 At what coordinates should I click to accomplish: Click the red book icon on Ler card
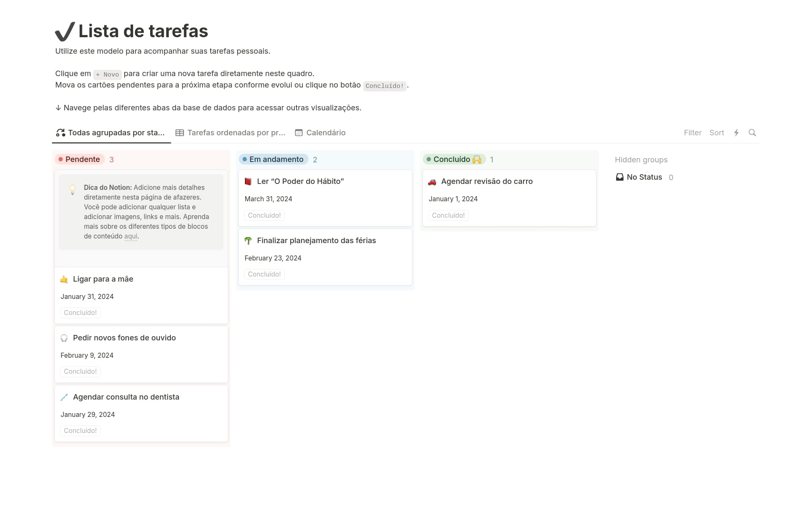click(248, 181)
